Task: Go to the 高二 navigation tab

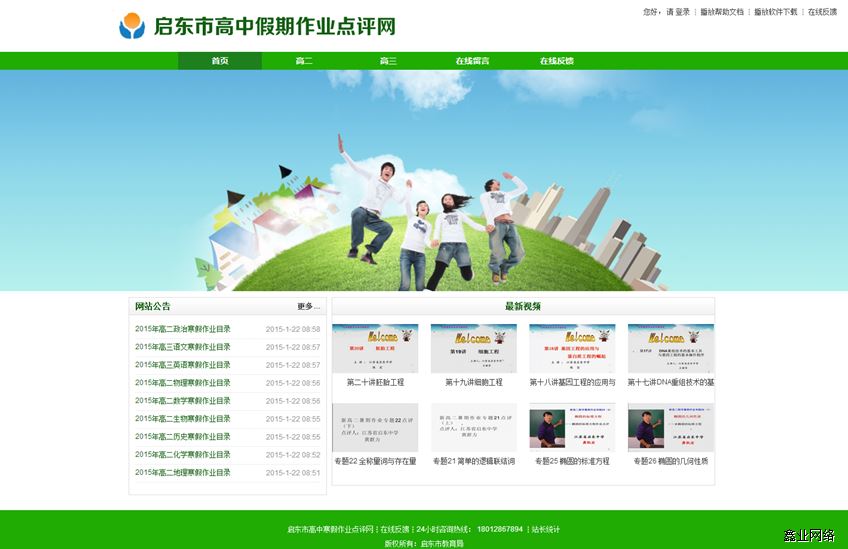Action: tap(304, 61)
